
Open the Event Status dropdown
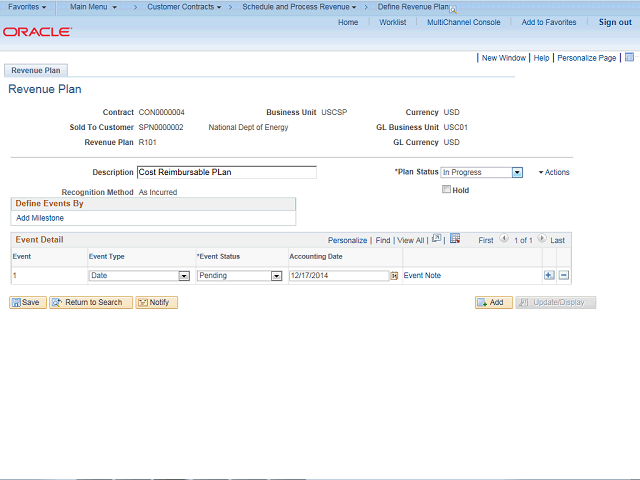[x=276, y=276]
